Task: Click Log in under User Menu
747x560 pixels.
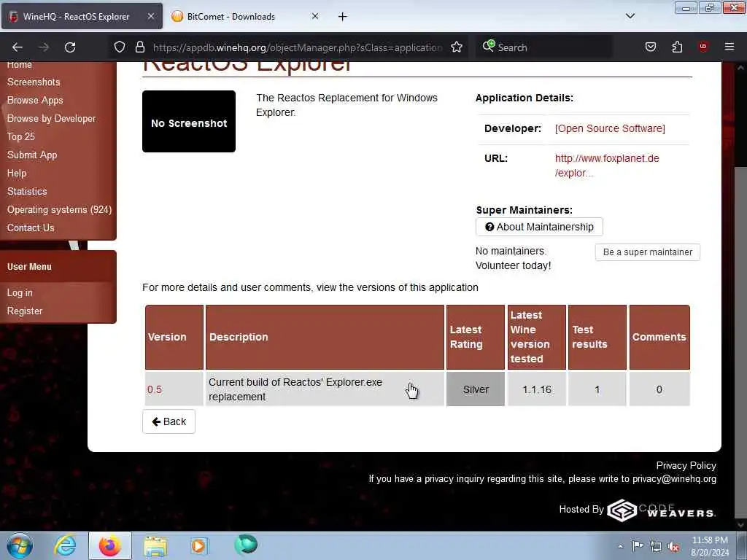Action: (x=20, y=293)
